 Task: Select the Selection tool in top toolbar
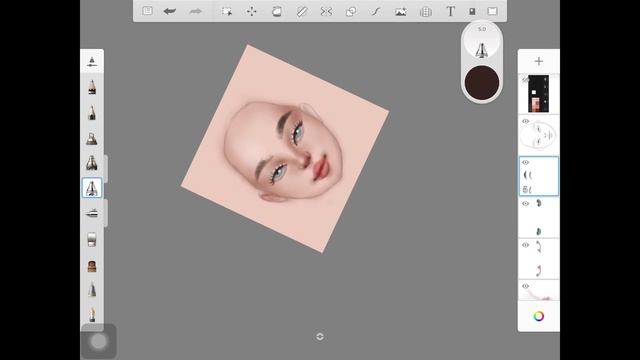pyautogui.click(x=227, y=11)
